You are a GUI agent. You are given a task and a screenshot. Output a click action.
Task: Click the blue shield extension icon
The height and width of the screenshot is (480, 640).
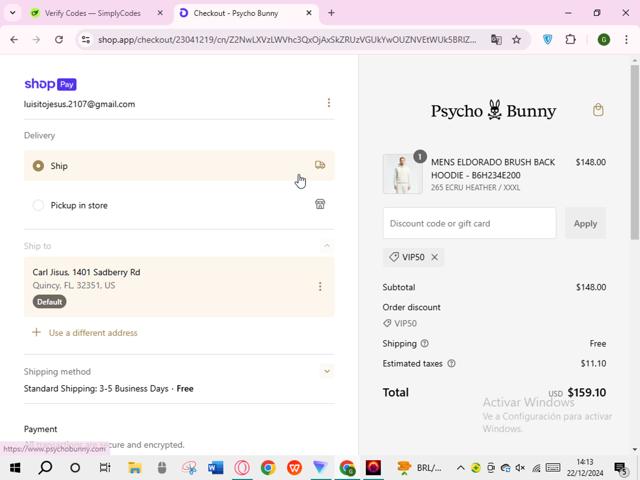548,39
